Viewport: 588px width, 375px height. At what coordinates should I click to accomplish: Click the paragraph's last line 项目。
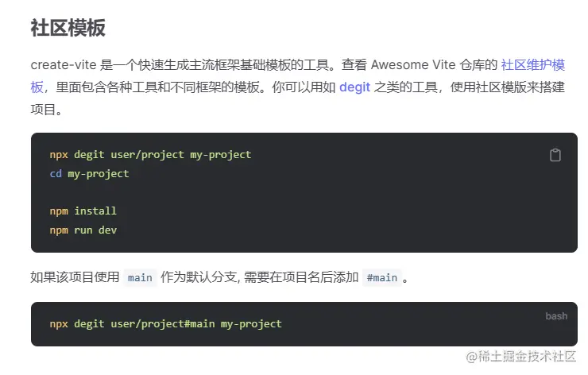tap(46, 110)
